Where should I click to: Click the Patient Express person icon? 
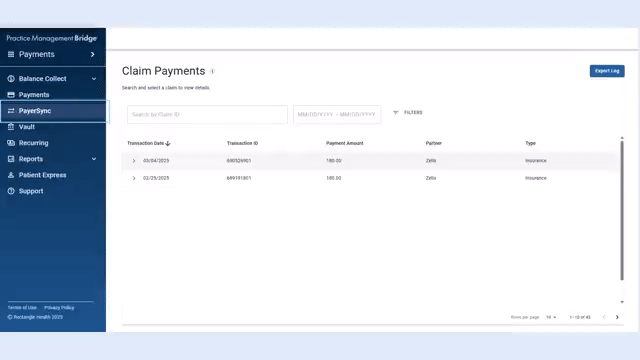pos(11,175)
